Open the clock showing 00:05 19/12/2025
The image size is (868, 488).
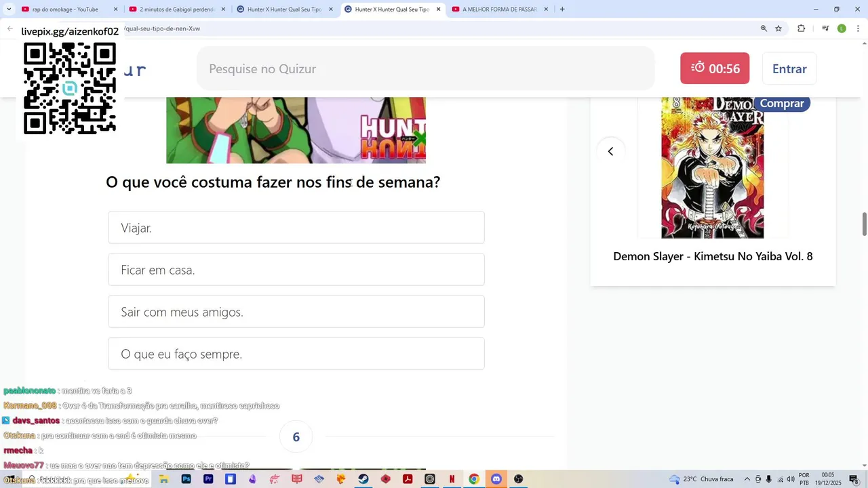pyautogui.click(x=828, y=479)
